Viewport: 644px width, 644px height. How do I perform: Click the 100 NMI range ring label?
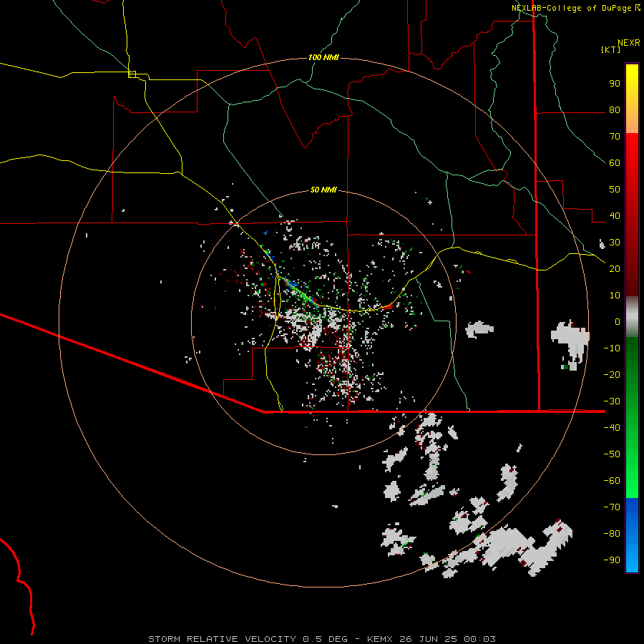pos(323,57)
